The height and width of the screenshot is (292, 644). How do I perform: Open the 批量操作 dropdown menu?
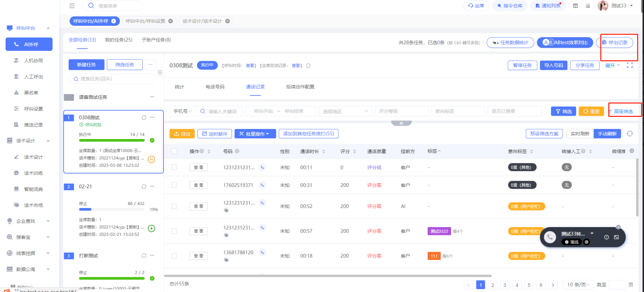(255, 134)
